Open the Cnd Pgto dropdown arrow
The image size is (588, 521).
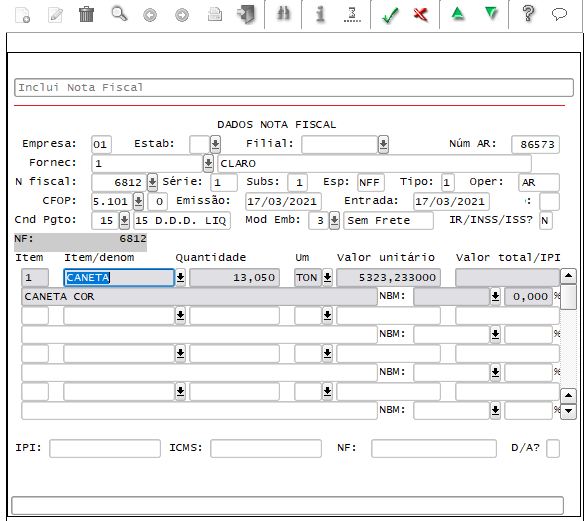[124, 221]
